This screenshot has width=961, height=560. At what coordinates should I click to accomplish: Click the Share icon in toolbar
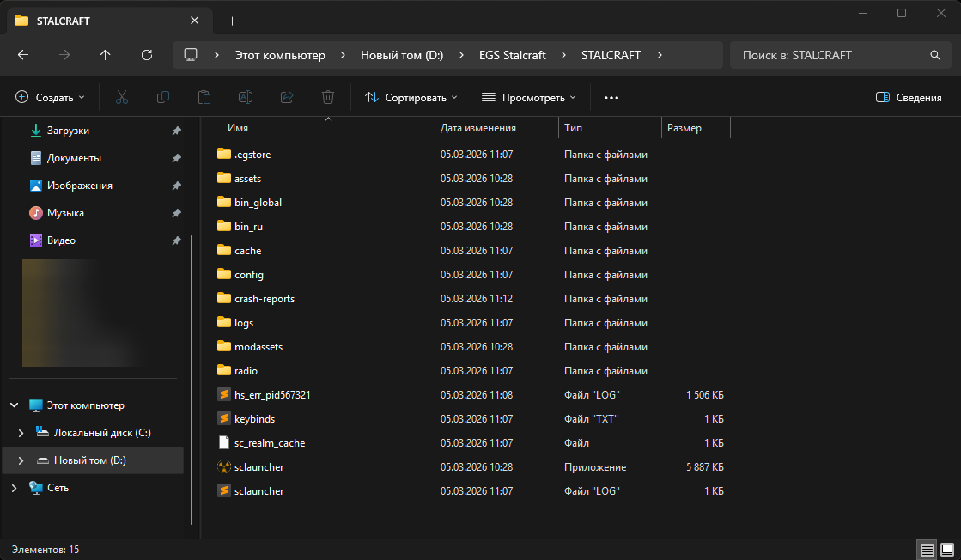click(x=287, y=98)
